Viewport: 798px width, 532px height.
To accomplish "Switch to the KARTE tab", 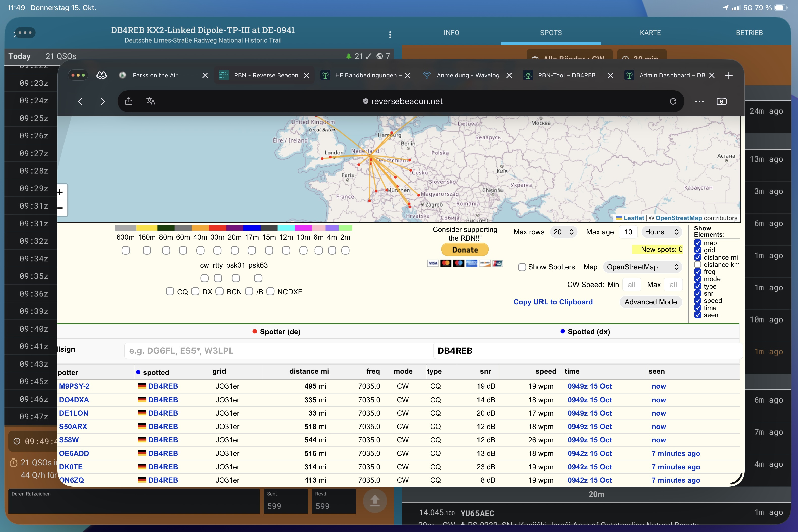I will point(650,33).
